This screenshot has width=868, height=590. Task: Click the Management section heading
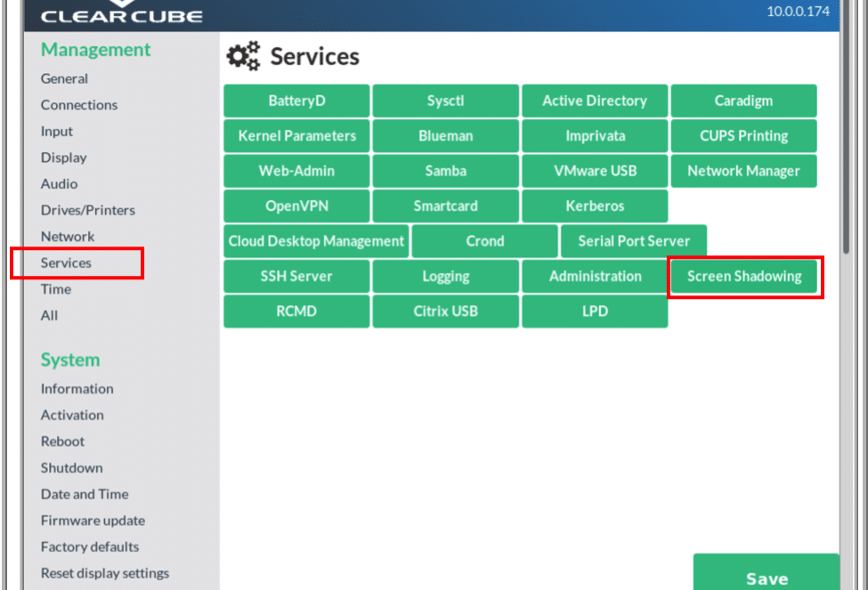pos(95,50)
